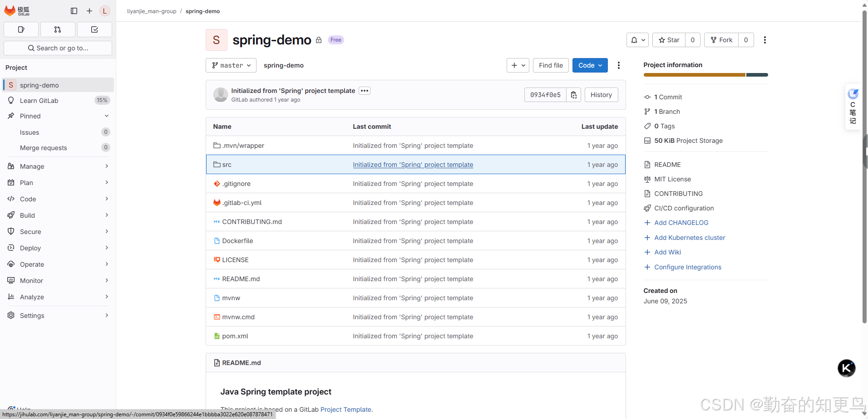Open pinned Issues item
The image size is (868, 419).
tap(58, 132)
